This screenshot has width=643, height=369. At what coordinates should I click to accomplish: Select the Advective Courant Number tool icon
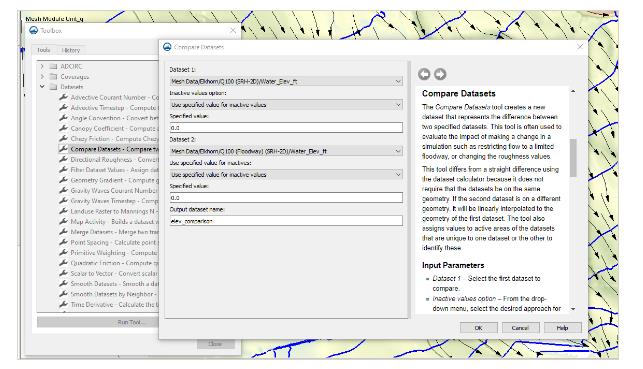(x=63, y=97)
